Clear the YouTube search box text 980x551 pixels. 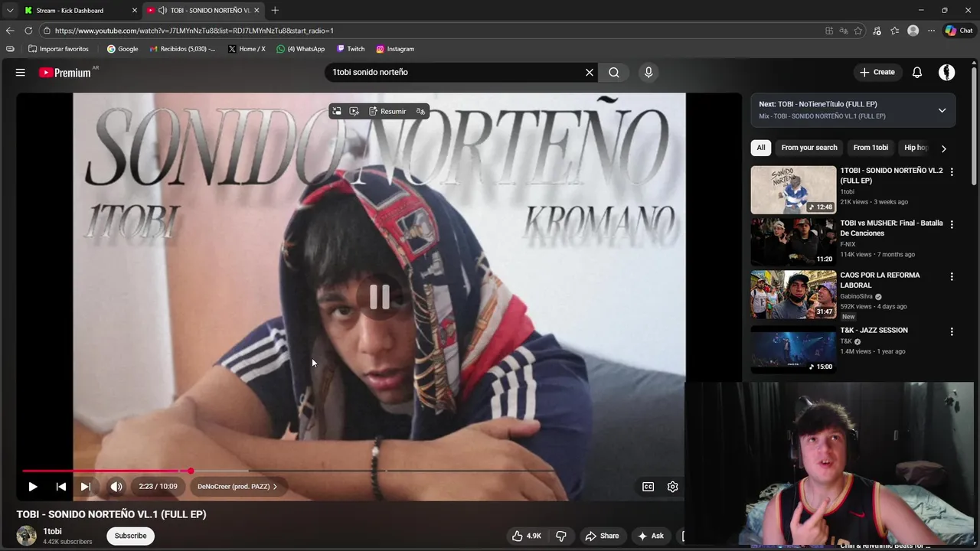click(590, 72)
